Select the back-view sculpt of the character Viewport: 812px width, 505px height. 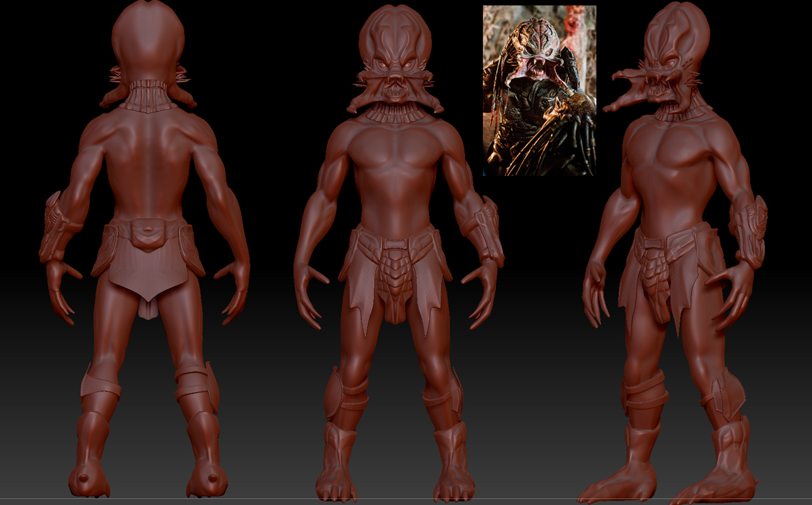pos(144,249)
